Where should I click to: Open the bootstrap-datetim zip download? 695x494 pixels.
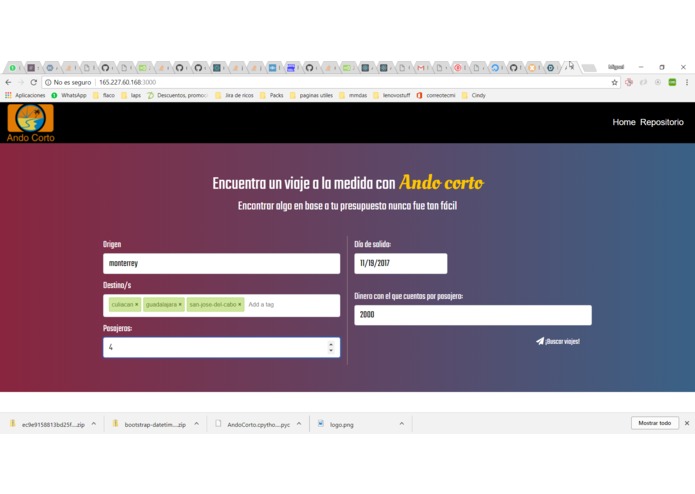(150, 424)
